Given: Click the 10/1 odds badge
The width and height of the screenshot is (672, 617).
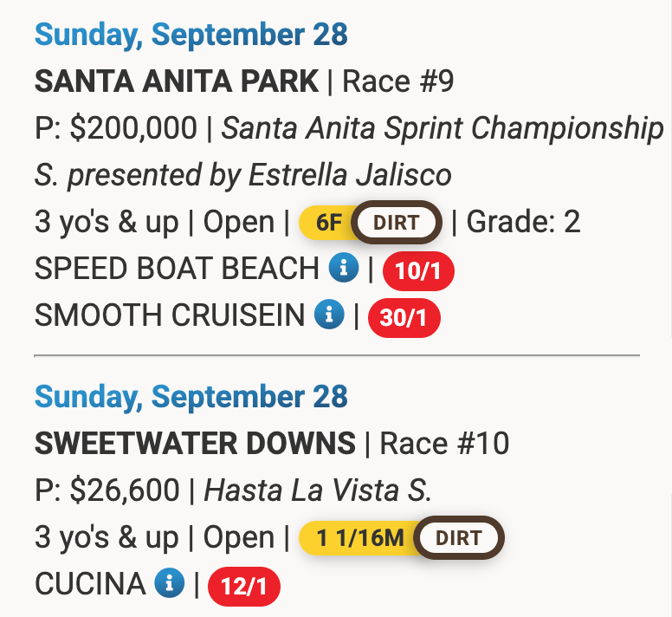Looking at the screenshot, I should coord(418,272).
